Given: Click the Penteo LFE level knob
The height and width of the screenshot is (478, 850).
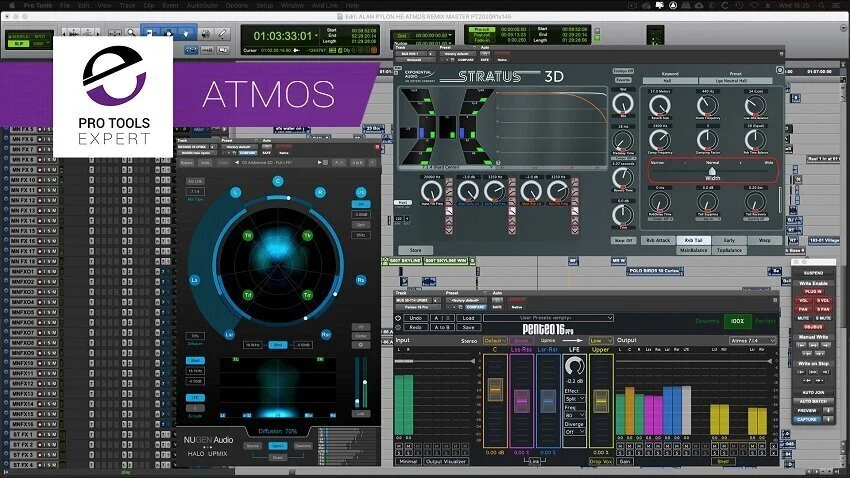Looking at the screenshot, I should 574,367.
